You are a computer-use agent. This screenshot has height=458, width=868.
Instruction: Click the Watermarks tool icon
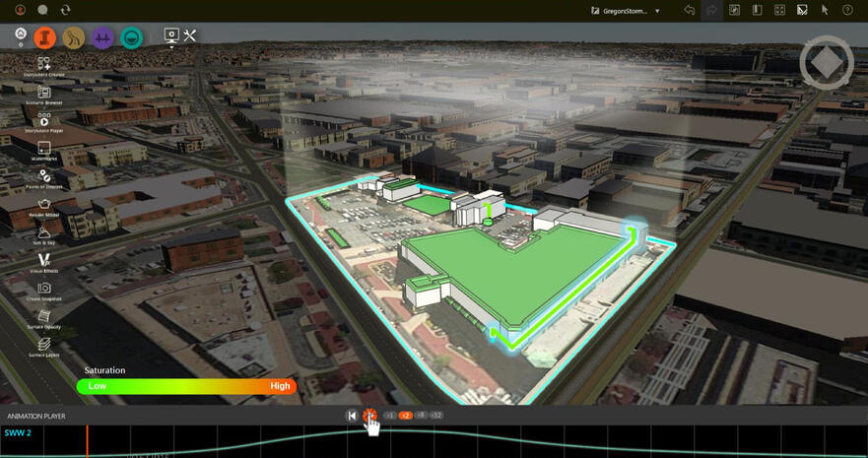[43, 148]
